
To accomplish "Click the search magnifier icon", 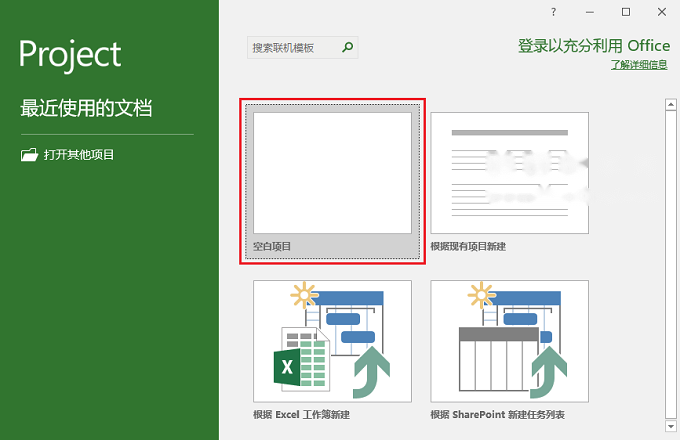I will (347, 47).
